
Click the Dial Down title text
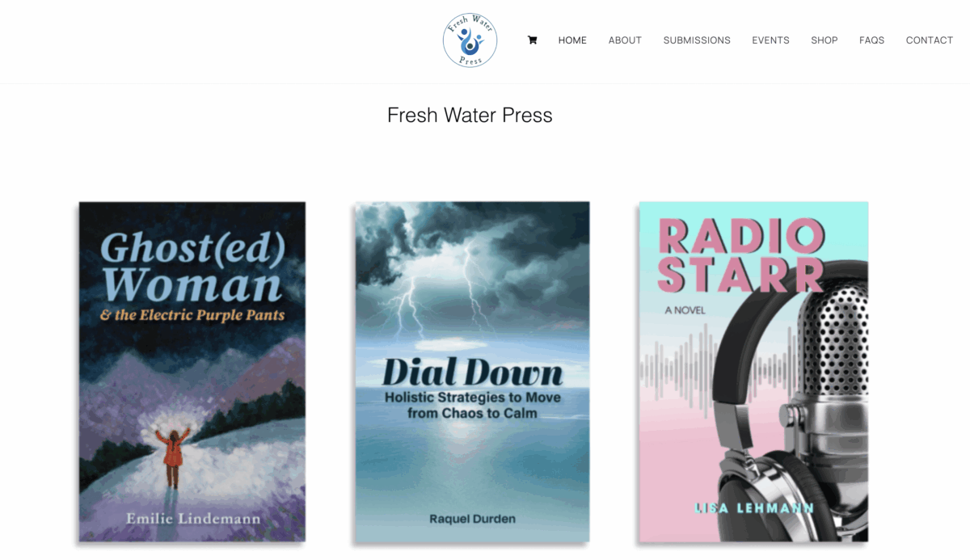472,373
